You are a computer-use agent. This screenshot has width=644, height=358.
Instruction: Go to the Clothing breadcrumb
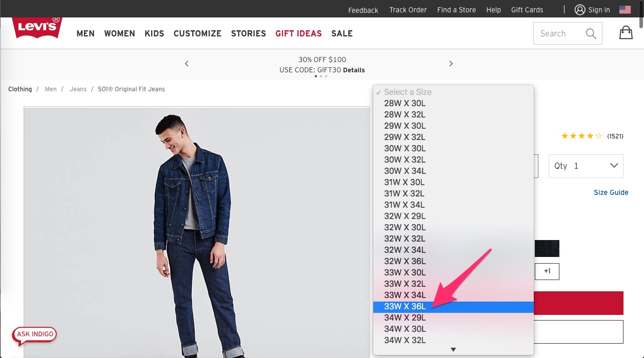20,89
